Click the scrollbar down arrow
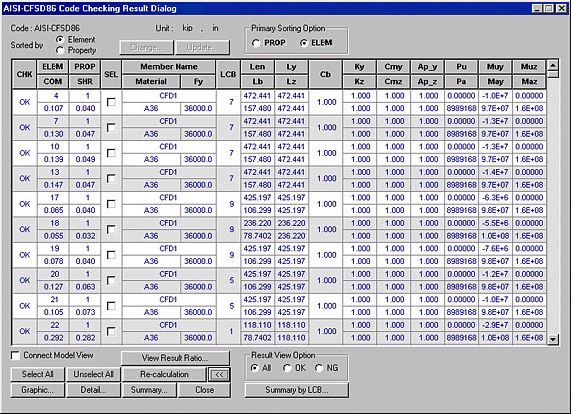 point(553,339)
